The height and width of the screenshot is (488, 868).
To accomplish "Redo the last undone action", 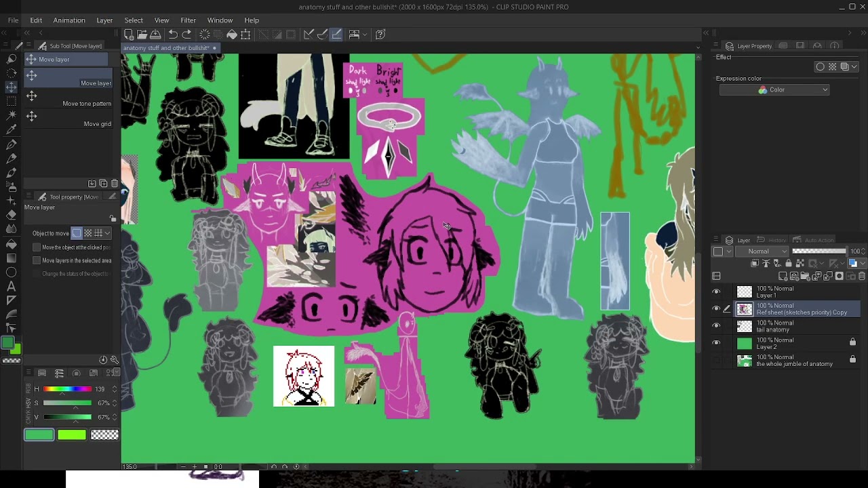I will click(186, 34).
